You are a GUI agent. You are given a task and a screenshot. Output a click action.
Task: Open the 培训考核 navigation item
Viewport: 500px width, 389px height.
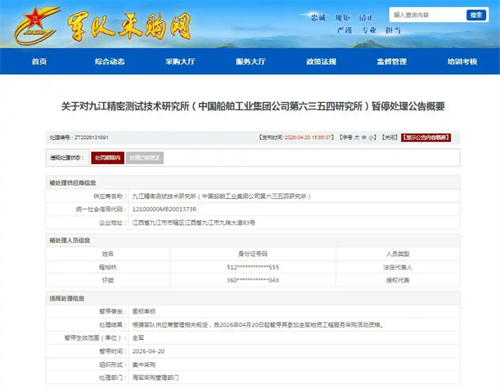[x=462, y=61]
